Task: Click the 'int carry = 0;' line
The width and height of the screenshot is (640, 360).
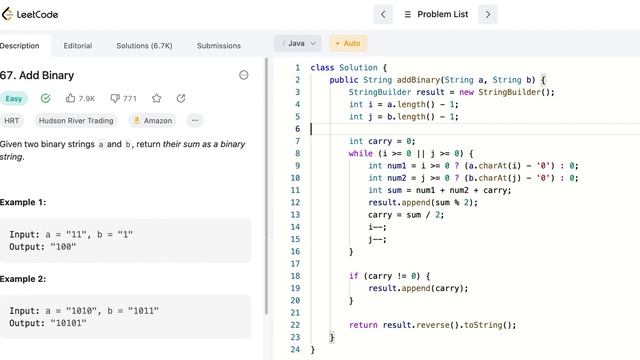Action: 382,141
